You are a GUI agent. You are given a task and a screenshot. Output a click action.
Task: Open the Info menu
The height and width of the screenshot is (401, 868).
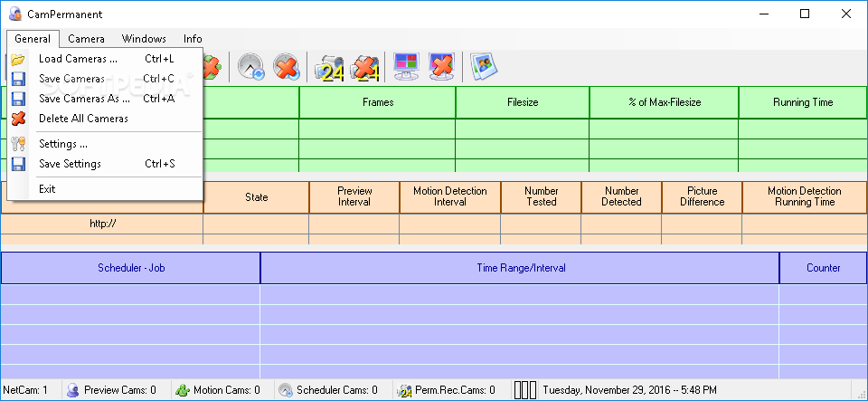click(193, 39)
